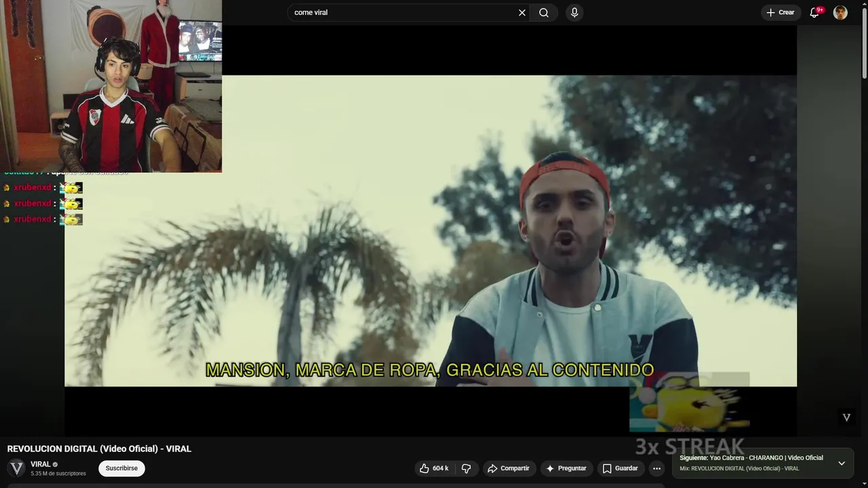Like the video (604 k)
Screen dimensions: 868x488
point(434,468)
